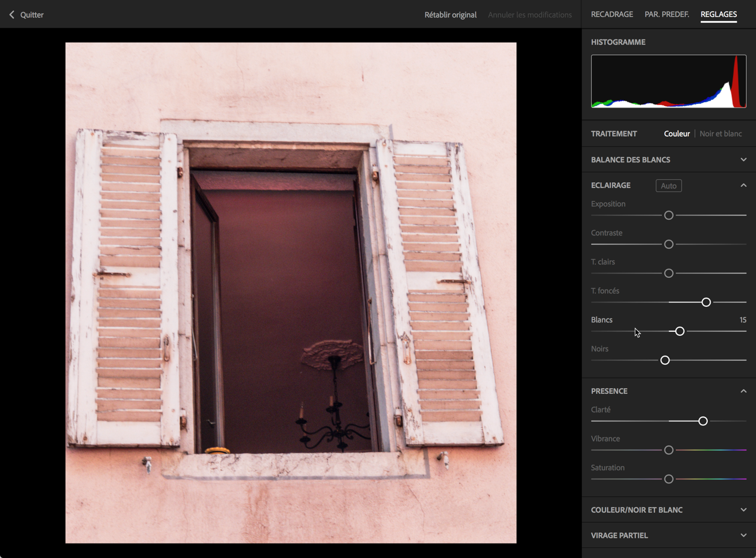Image resolution: width=756 pixels, height=558 pixels.
Task: Click the TRAITEMENT label
Action: click(x=614, y=133)
